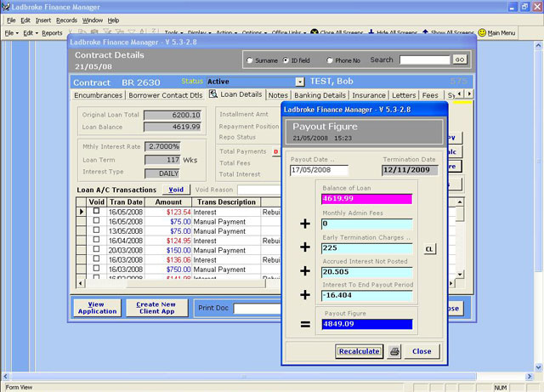Viewport: 544px width, 392px height.
Task: Open the Status dropdown showing Active
Action: pyautogui.click(x=300, y=82)
